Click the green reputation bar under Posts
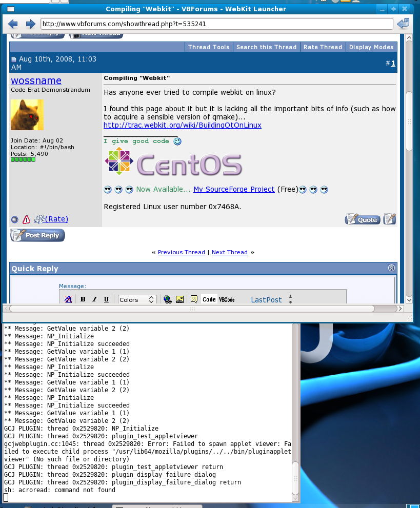 pos(23,159)
